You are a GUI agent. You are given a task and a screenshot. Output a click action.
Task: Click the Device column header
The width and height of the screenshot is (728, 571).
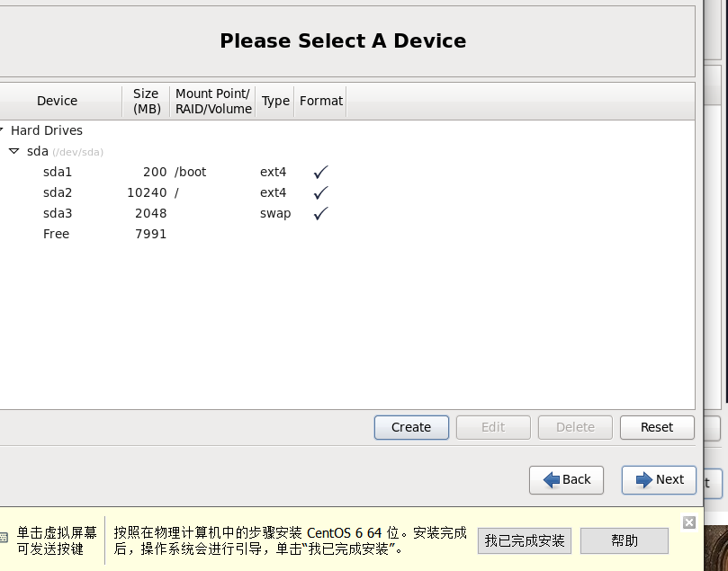58,101
